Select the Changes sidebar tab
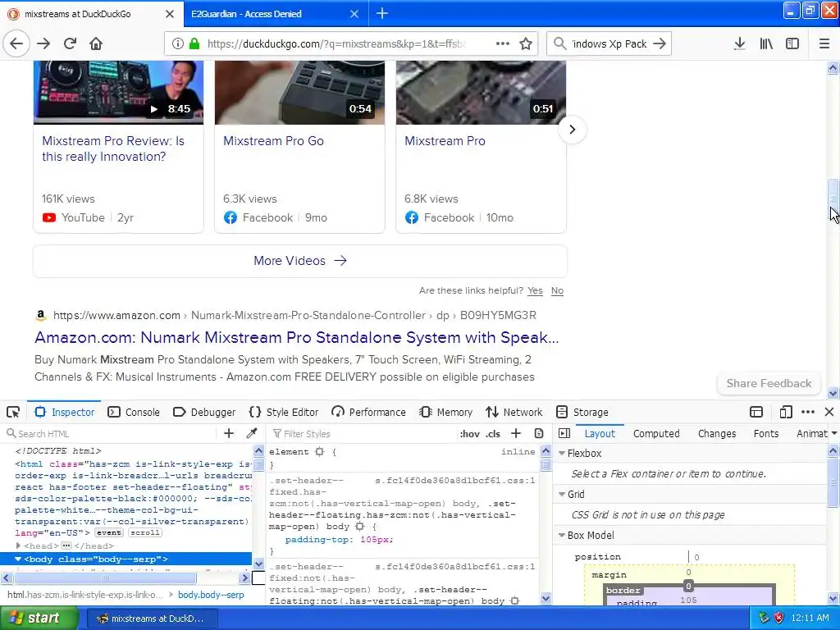This screenshot has width=840, height=630. [717, 433]
